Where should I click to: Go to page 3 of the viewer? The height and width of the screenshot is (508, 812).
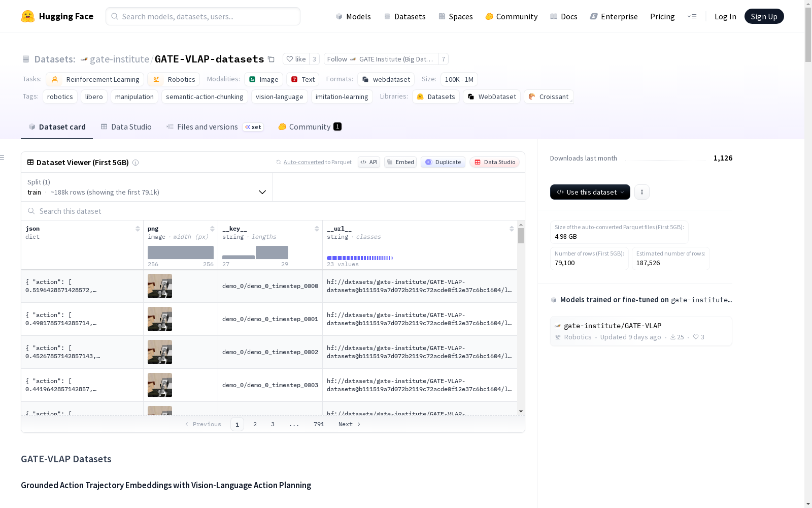[273, 424]
